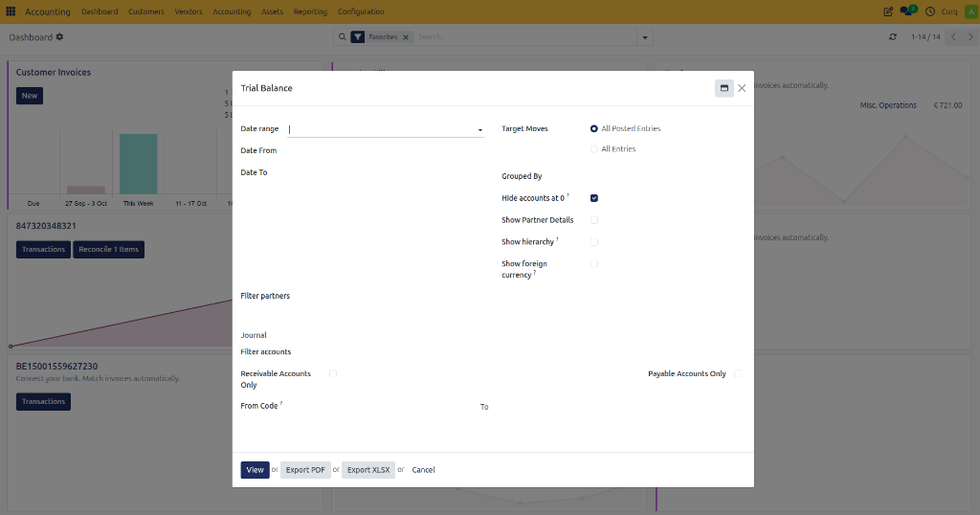Click the Show hierarchy help mark
This screenshot has height=515, width=980.
pyautogui.click(x=557, y=239)
